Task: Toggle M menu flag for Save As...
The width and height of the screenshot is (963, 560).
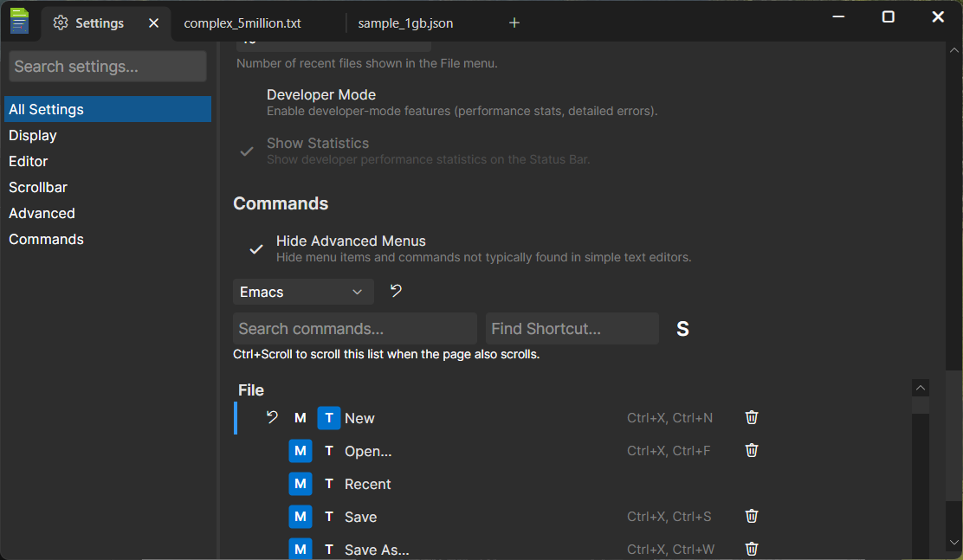Action: (301, 549)
